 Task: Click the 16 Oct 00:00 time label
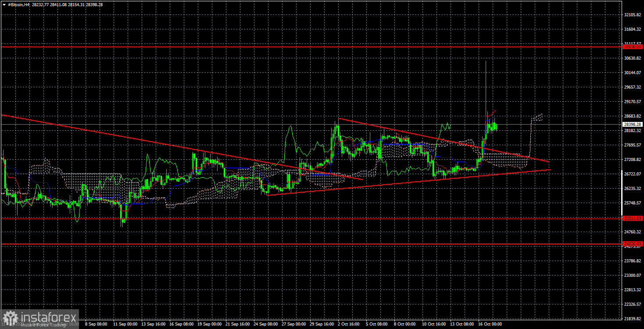point(490,324)
